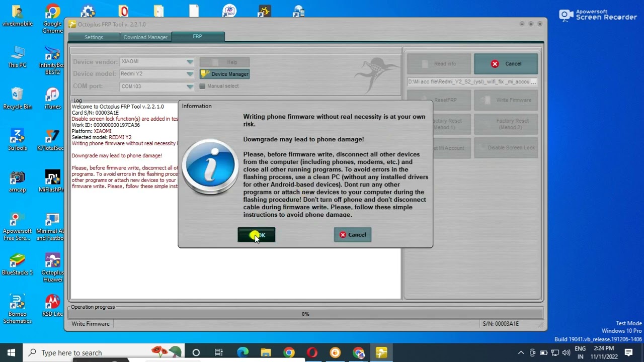This screenshot has width=644, height=362.
Task: Click the taskbar search box
Action: 104,352
